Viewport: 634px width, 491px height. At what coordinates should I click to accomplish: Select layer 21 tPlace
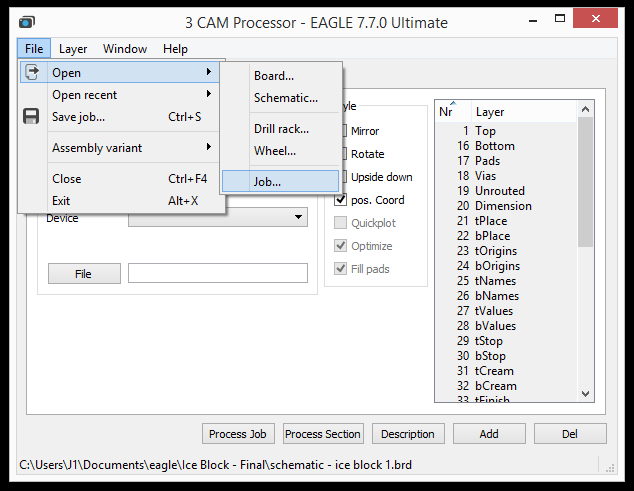(506, 220)
